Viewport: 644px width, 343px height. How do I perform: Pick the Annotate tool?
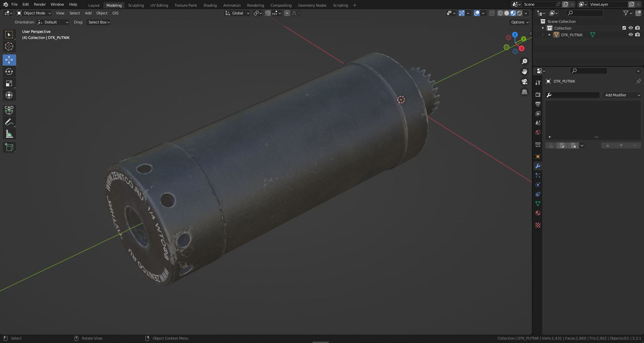coord(9,122)
